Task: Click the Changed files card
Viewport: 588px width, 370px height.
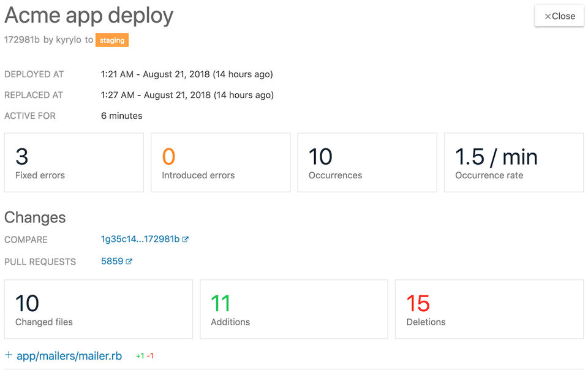Action: tap(98, 309)
